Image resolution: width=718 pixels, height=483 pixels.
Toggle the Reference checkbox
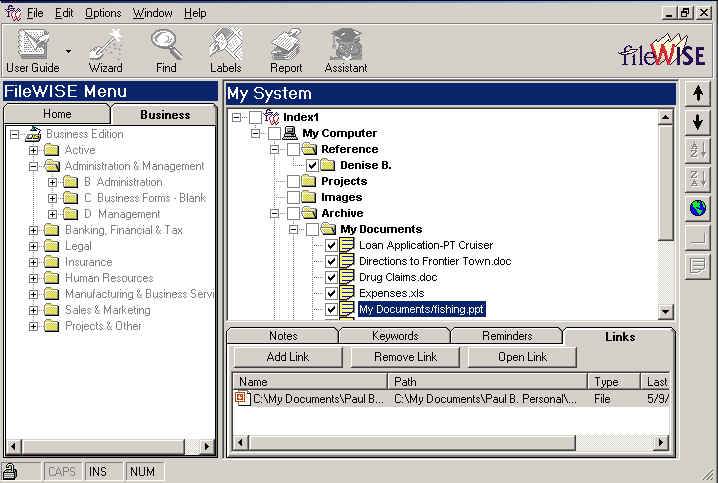(294, 149)
